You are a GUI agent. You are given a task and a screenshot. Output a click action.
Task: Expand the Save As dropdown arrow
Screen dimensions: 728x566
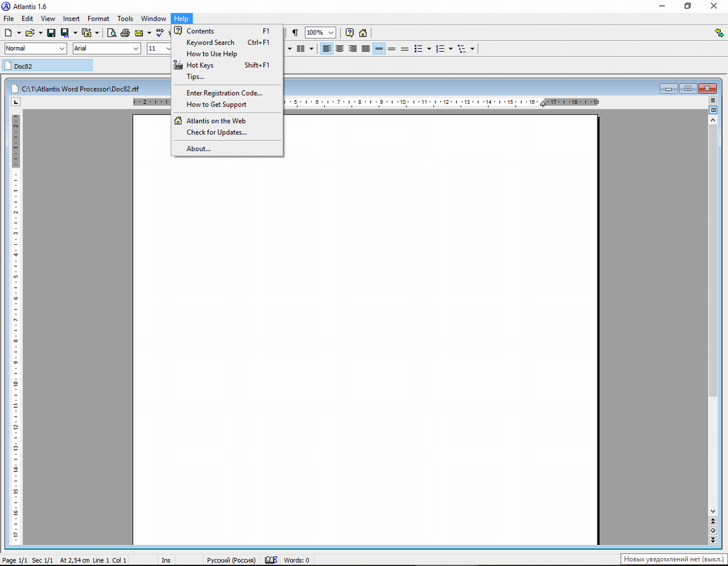pyautogui.click(x=75, y=33)
